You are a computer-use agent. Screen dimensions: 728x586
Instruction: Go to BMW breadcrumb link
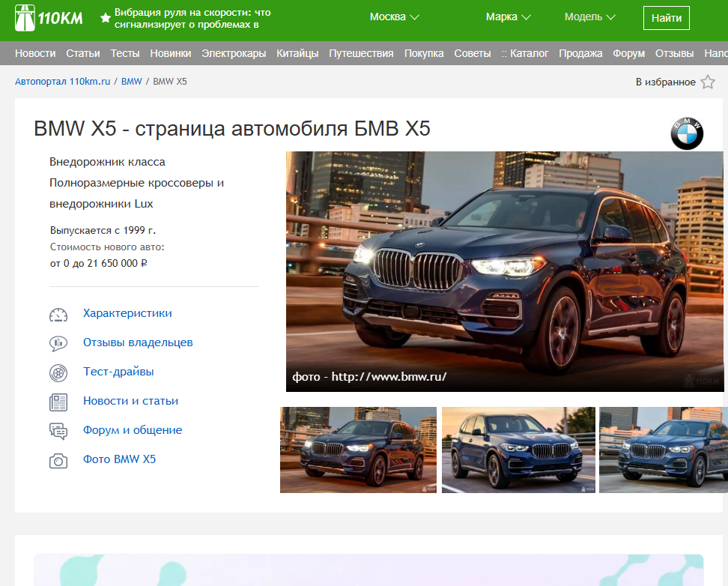pos(131,82)
